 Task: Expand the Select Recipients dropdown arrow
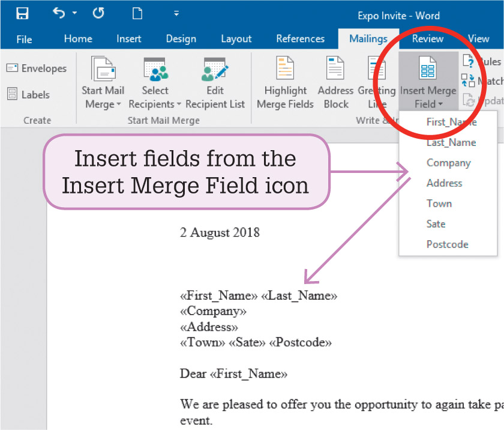[x=179, y=104]
